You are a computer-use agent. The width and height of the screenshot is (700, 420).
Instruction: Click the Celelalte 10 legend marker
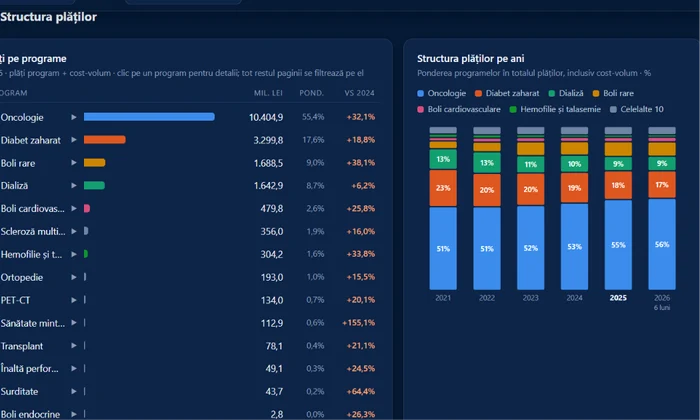coord(613,109)
